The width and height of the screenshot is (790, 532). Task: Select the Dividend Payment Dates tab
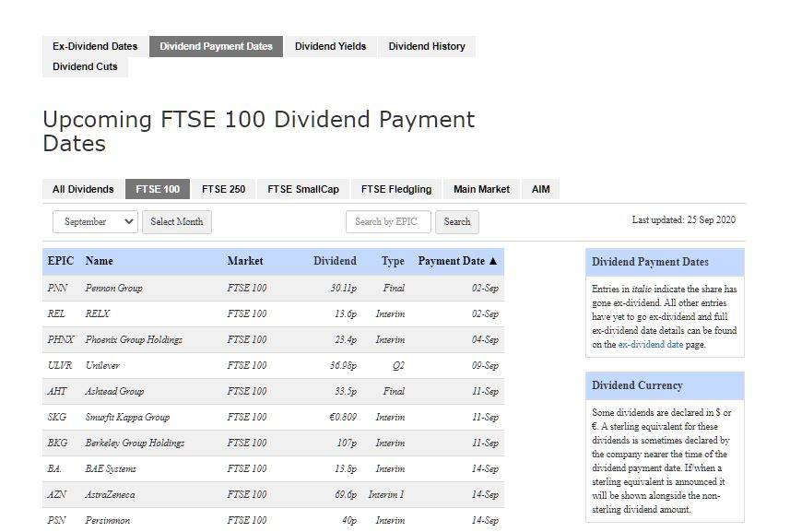click(x=216, y=46)
